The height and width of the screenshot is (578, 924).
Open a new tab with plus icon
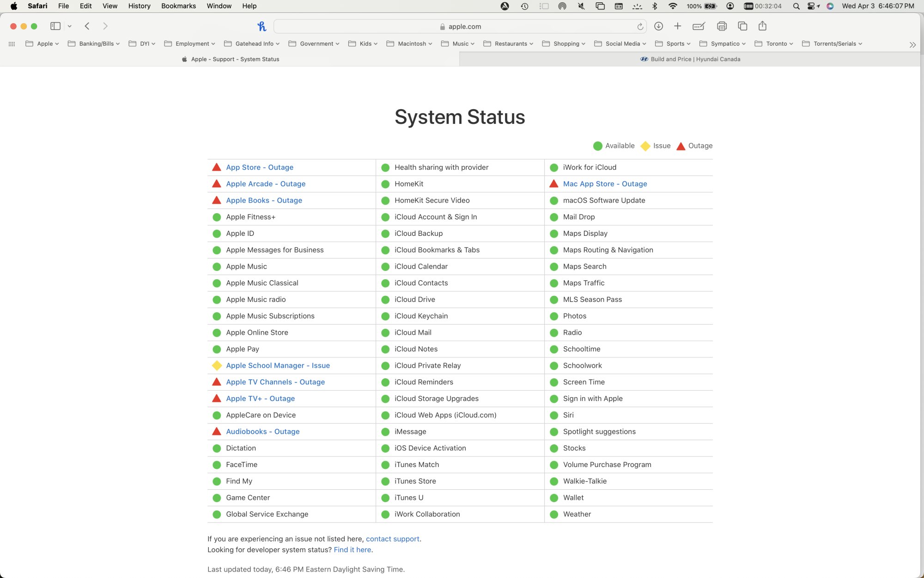click(x=677, y=26)
